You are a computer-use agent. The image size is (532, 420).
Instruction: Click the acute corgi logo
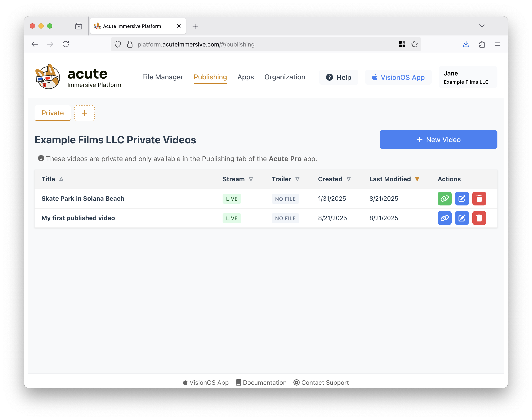(x=48, y=77)
